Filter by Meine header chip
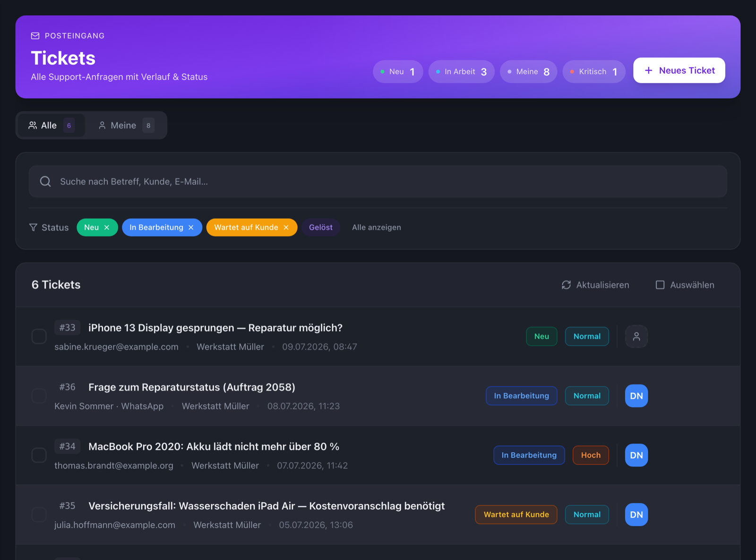756x560 pixels. [528, 72]
